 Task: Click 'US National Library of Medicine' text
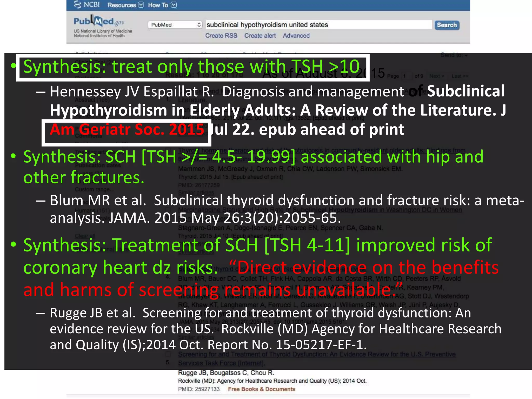(x=103, y=31)
